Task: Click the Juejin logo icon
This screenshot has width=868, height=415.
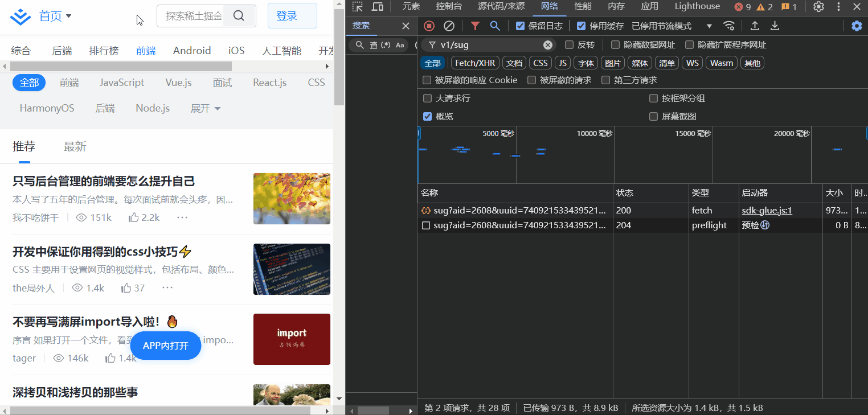Action: click(21, 17)
